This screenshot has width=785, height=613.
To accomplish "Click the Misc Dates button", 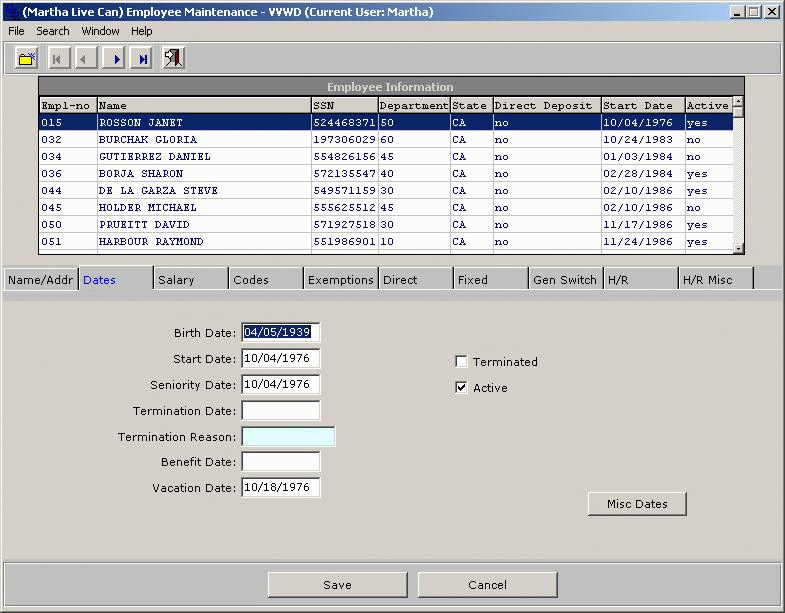I will click(637, 504).
